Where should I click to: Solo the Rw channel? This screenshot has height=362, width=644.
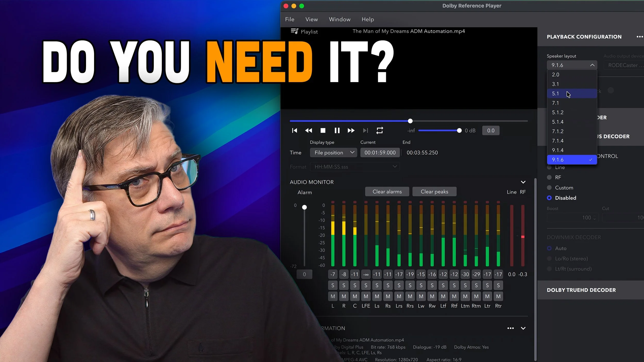click(432, 285)
